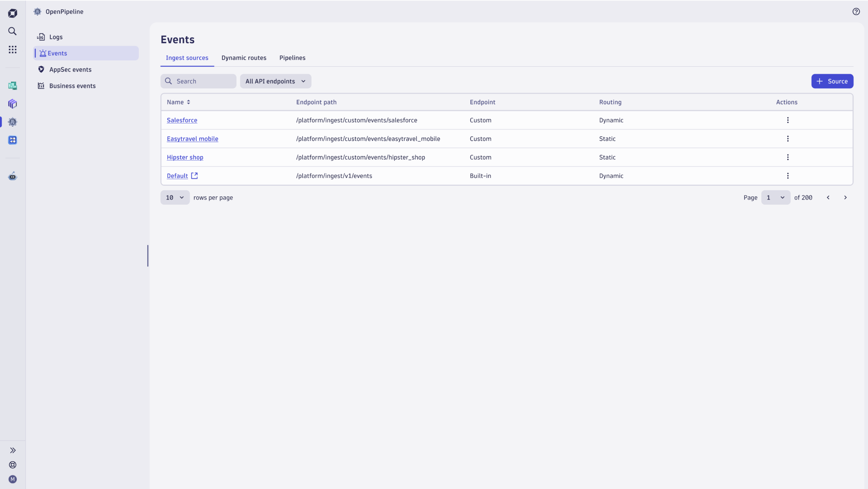Click the user avatar M icon
868x489 pixels.
tap(12, 479)
